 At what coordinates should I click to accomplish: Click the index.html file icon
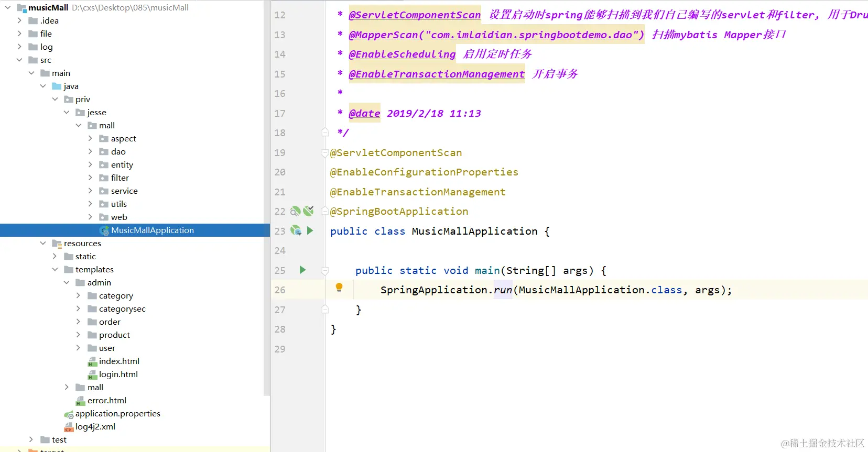[x=92, y=361]
